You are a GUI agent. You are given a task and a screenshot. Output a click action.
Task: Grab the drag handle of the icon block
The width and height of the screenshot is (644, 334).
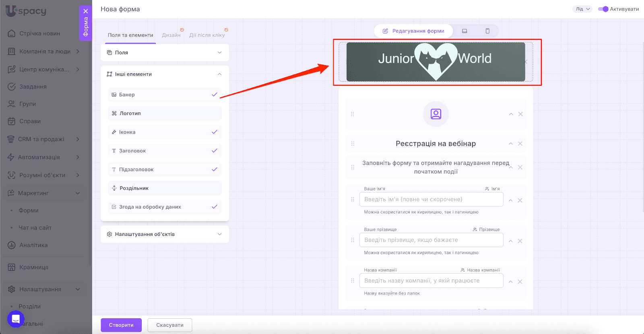pos(353,114)
